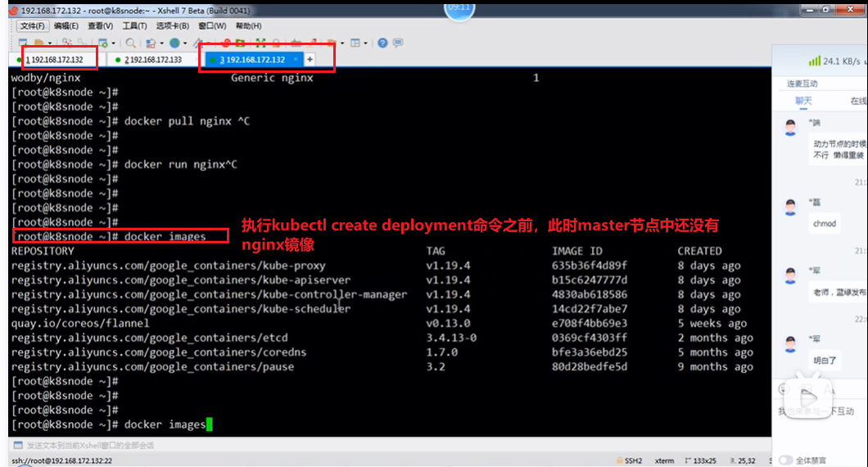
Task: Open the 编辑(E) menu
Action: [66, 25]
